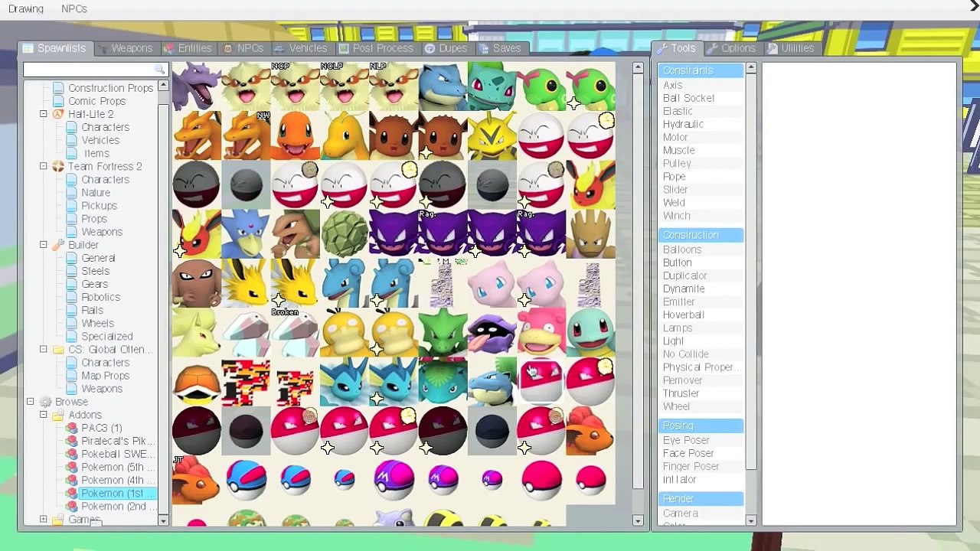Screen dimensions: 980x551
Task: Spawn the largest Master Ball model
Action: click(393, 479)
